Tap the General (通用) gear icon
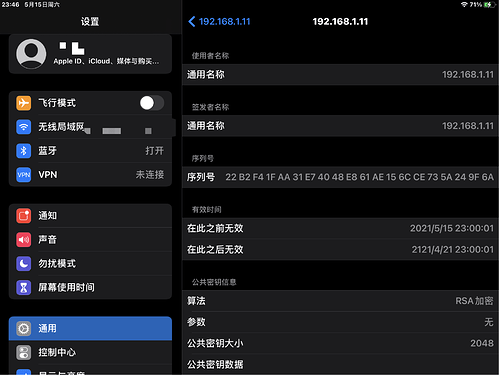Screen dimensions: 499x375 point(24,328)
